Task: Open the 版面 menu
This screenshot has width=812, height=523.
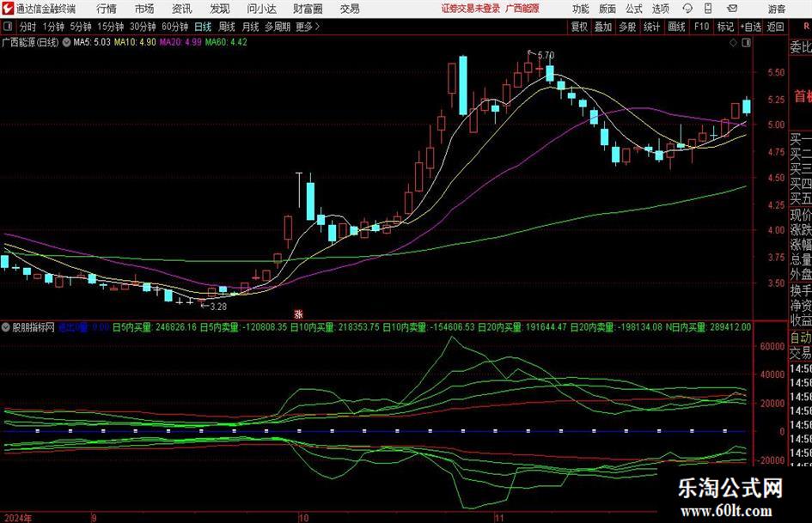Action: pyautogui.click(x=607, y=9)
